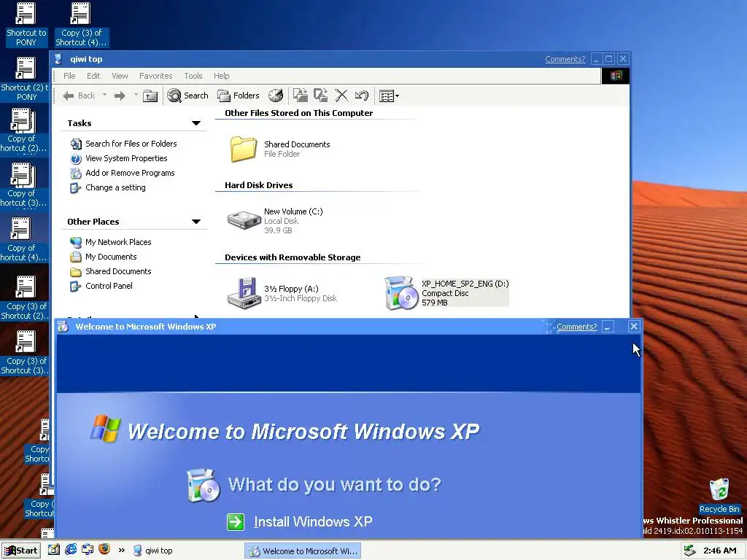The image size is (747, 560).
Task: Collapse the Tasks panel
Action: 196,123
